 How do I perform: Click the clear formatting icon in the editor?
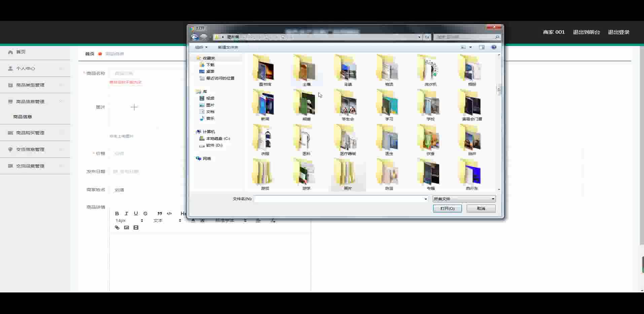tap(273, 220)
